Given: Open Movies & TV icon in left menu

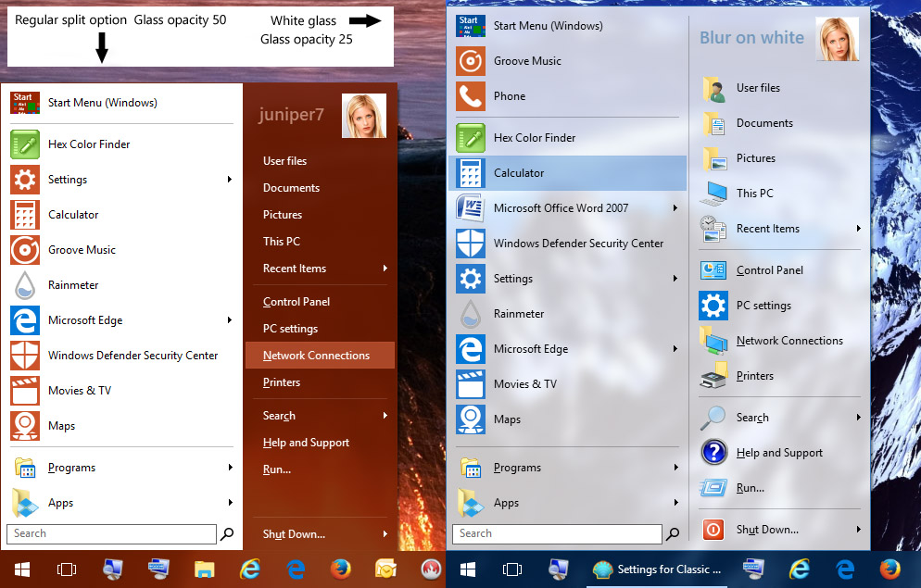Looking at the screenshot, I should 25,391.
